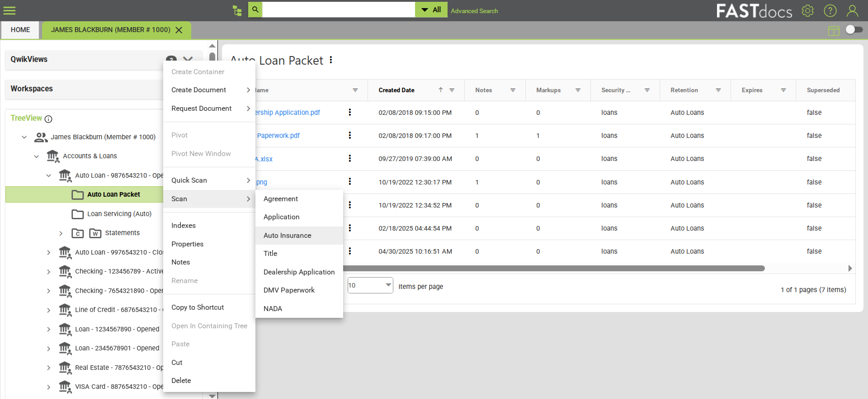Select Auto Insurance from Scan submenu

click(x=287, y=235)
